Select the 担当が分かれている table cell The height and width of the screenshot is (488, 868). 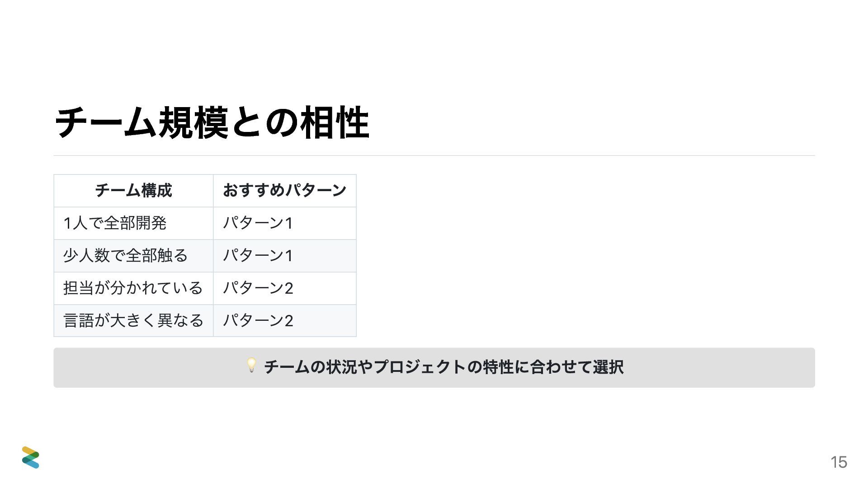tap(133, 288)
